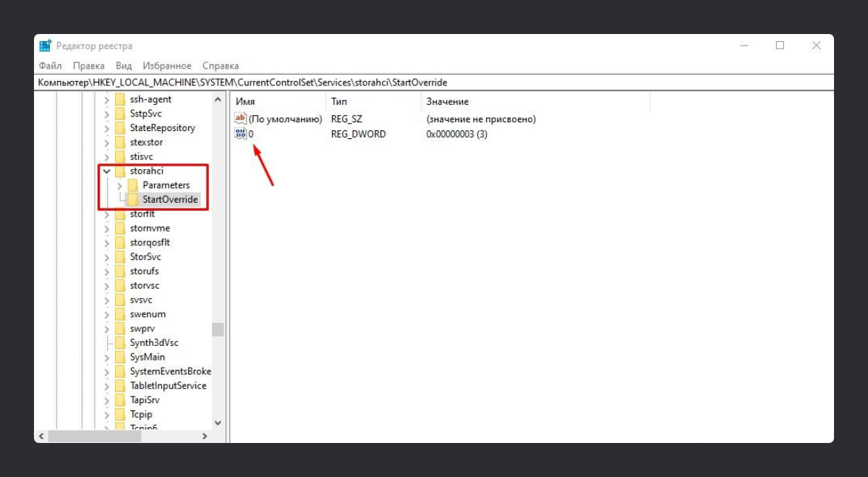Click the swprv folder icon

click(x=120, y=329)
